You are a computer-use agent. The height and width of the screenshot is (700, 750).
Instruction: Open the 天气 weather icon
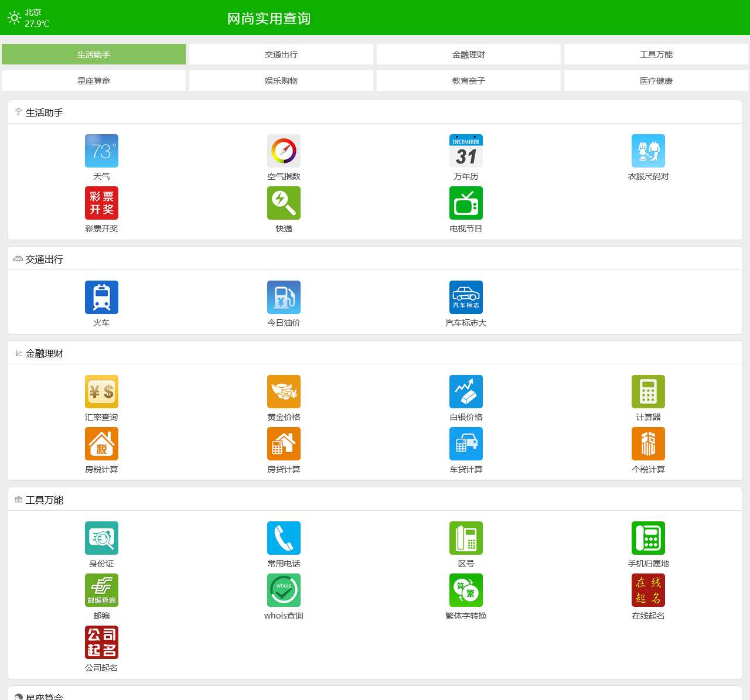[x=101, y=151]
